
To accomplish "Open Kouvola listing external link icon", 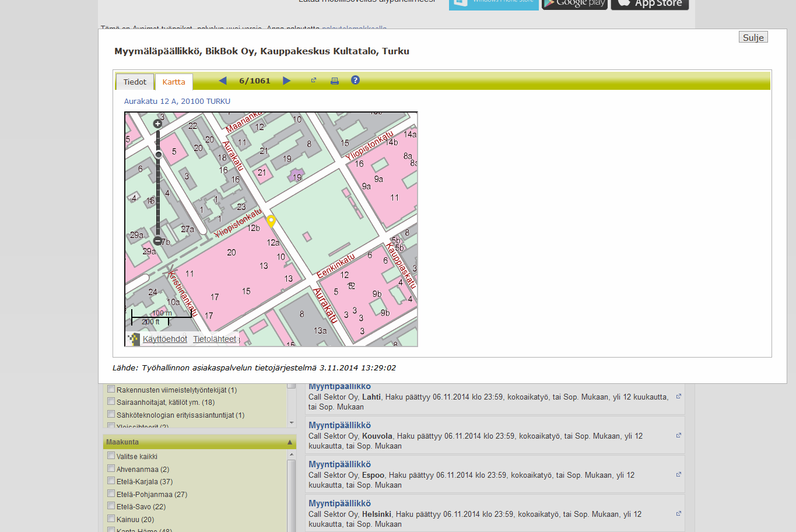I will click(679, 435).
